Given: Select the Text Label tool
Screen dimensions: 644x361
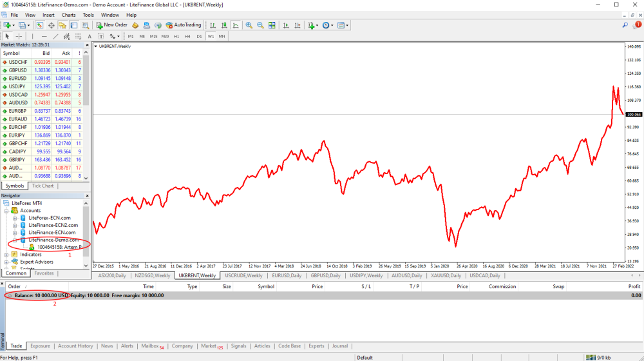Looking at the screenshot, I should point(100,36).
